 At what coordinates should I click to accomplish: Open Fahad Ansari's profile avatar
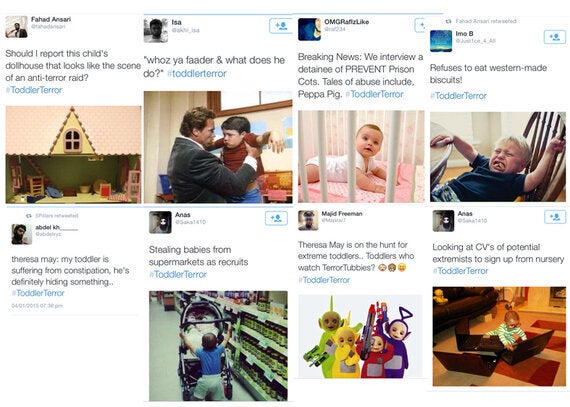(x=16, y=27)
